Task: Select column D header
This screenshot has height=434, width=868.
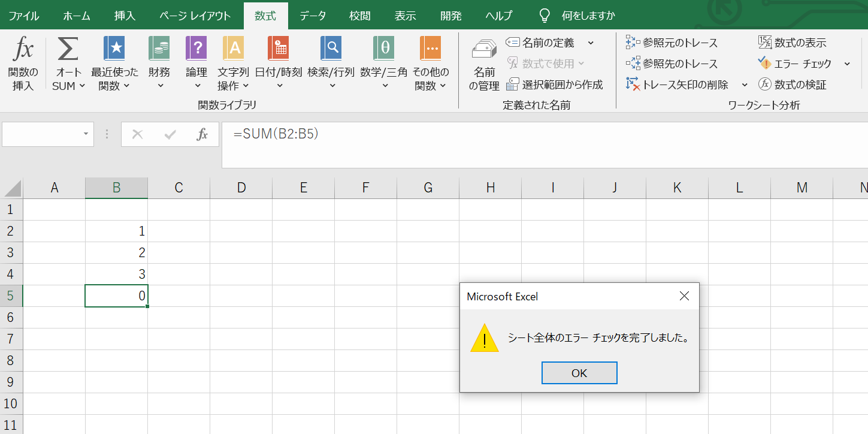Action: coord(241,188)
